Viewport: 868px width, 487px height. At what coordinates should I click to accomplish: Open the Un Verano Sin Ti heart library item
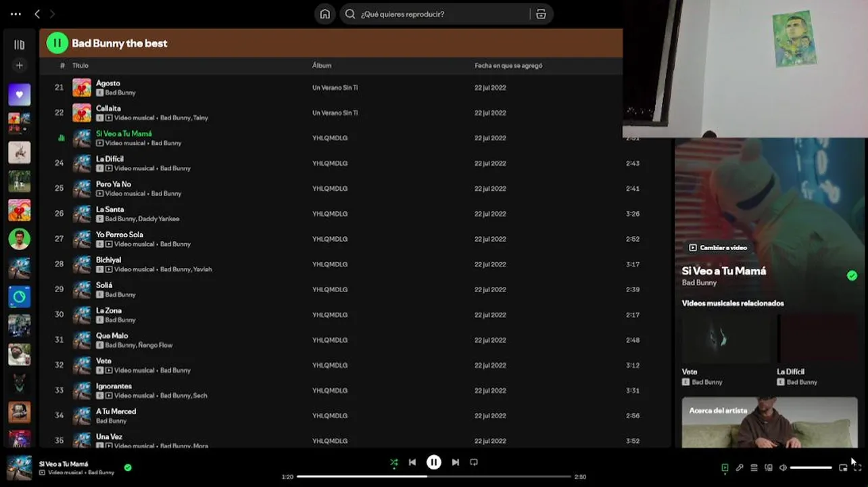19,210
